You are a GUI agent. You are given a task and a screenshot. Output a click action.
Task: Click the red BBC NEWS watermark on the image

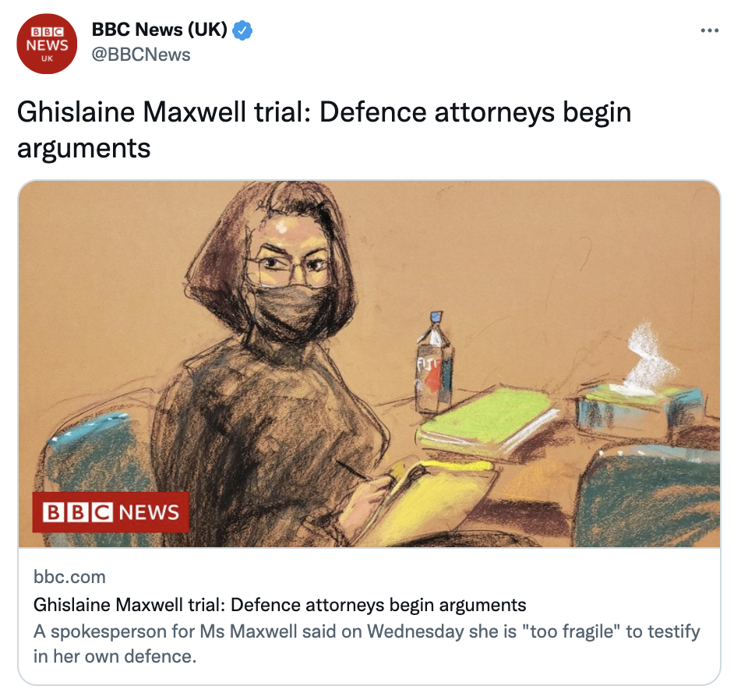pos(111,512)
